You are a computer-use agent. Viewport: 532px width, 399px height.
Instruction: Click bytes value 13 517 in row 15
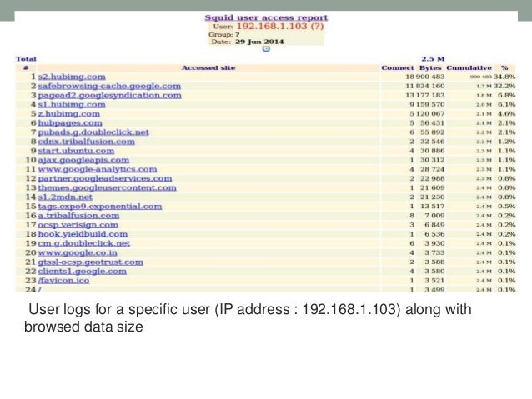tap(434, 207)
